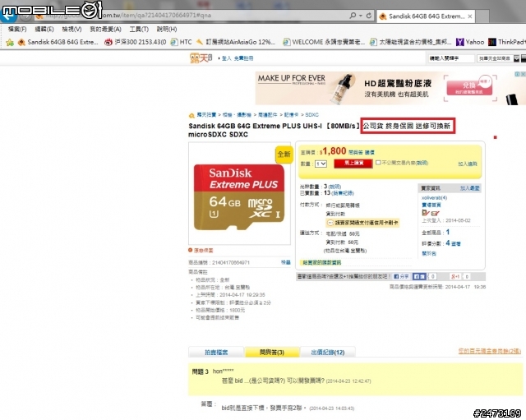Click the Facebook like button
This screenshot has width=526, height=420.
tap(419, 276)
